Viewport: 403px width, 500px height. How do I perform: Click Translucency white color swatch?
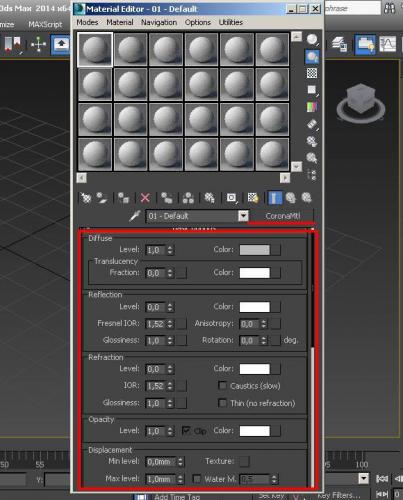(x=255, y=273)
